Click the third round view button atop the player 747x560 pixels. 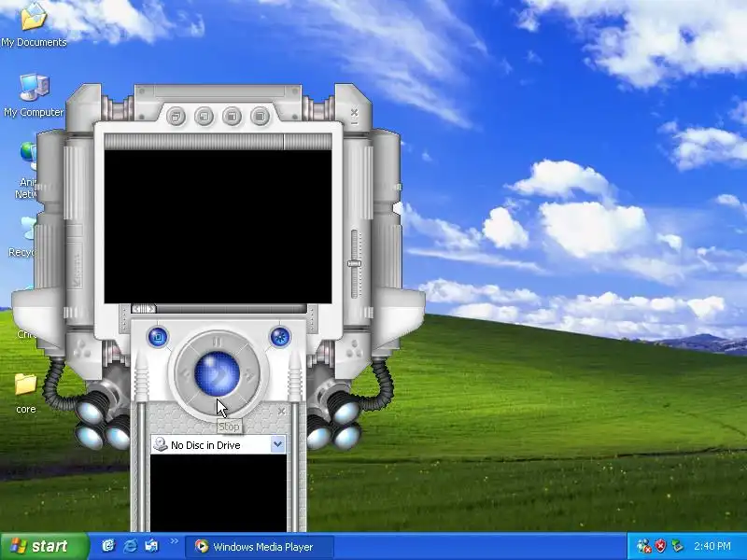click(232, 116)
